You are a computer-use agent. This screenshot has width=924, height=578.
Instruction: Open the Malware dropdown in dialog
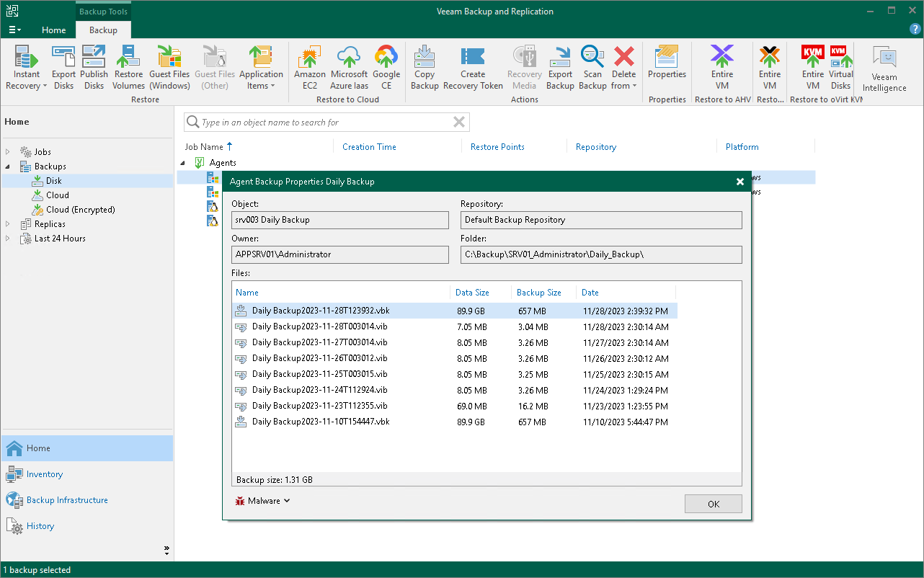tap(263, 501)
